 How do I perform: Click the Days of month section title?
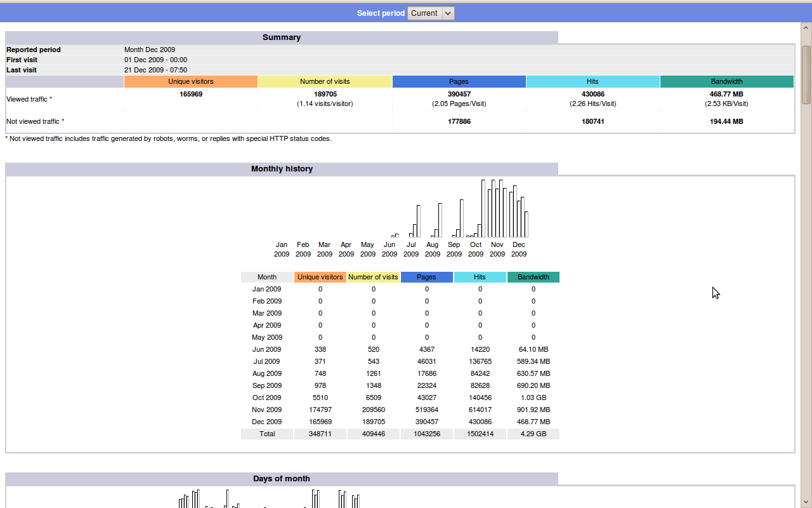pos(282,479)
